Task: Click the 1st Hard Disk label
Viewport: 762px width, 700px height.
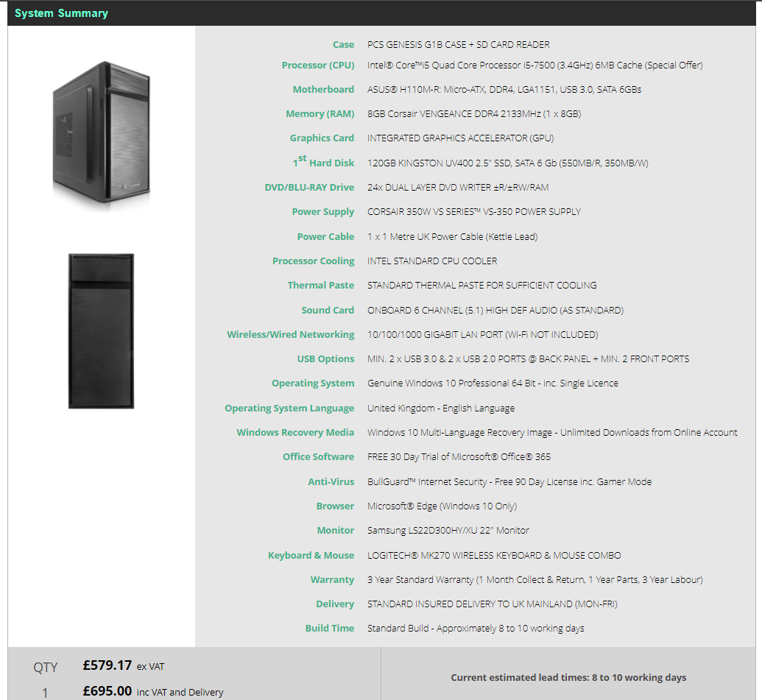Action: click(323, 163)
